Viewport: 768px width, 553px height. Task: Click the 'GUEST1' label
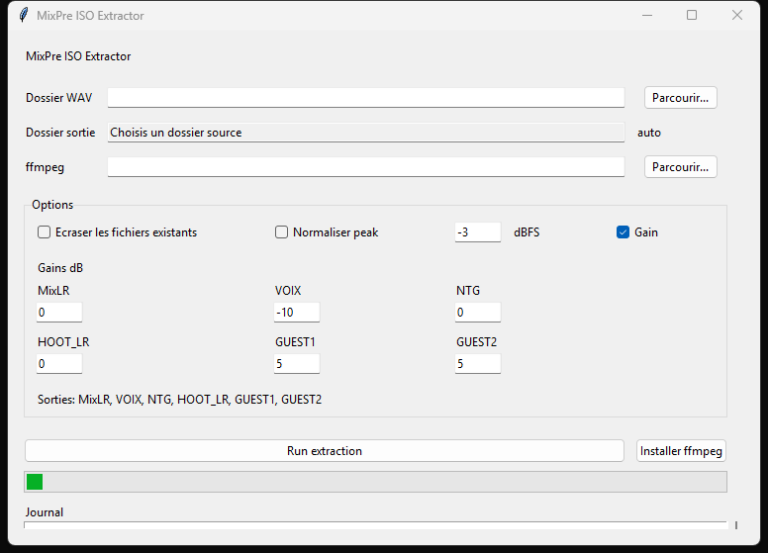295,342
